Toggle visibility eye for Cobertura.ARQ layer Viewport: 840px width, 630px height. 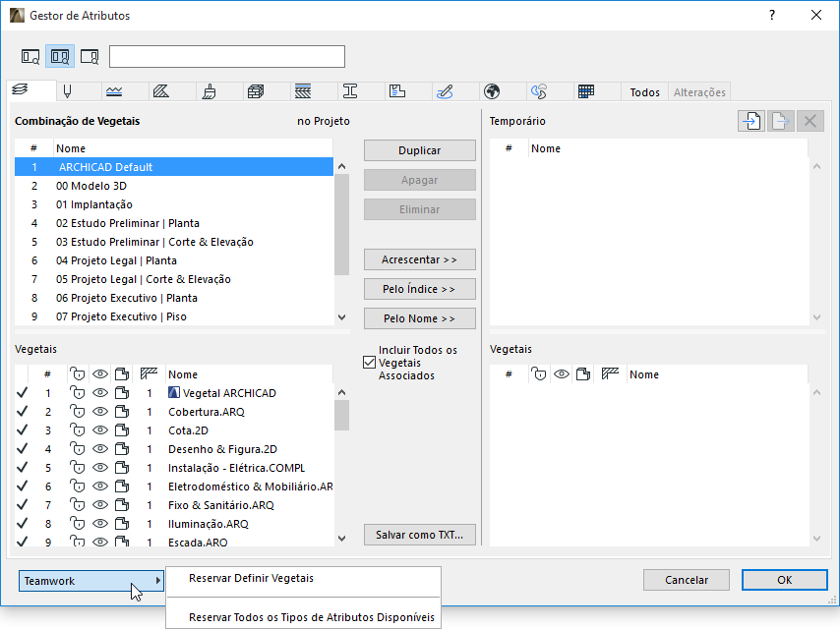pos(100,412)
